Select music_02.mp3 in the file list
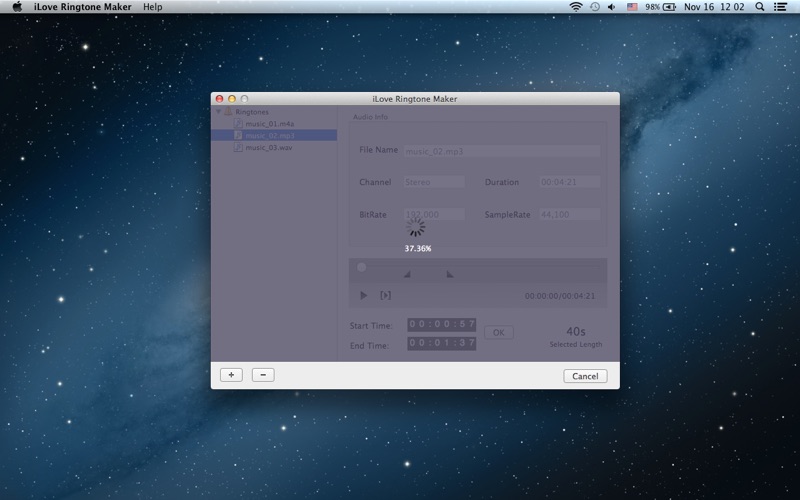Viewport: 800px width, 500px height. click(269, 135)
